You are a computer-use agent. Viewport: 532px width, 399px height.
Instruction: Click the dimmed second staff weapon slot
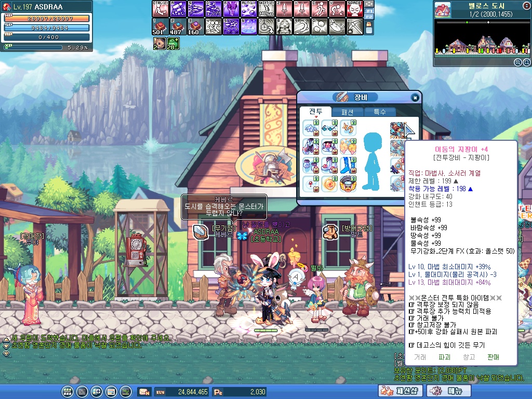click(x=397, y=147)
